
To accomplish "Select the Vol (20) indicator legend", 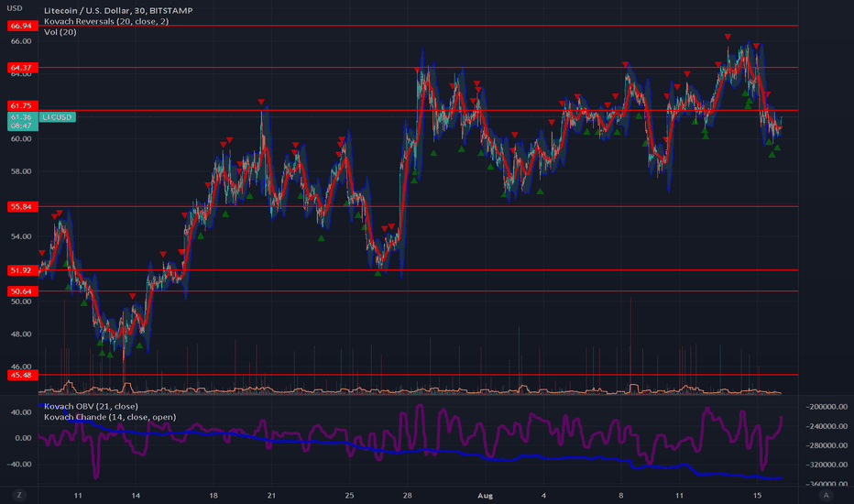I will click(x=60, y=32).
